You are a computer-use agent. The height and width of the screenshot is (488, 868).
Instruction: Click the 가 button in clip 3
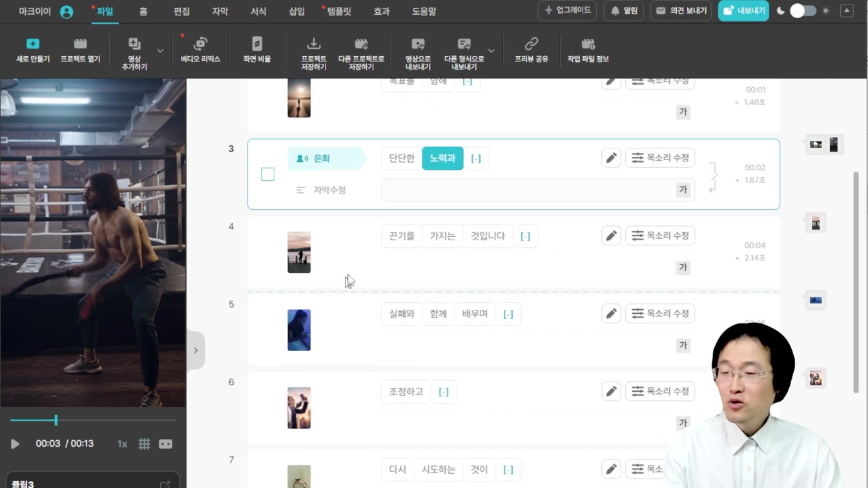(683, 190)
